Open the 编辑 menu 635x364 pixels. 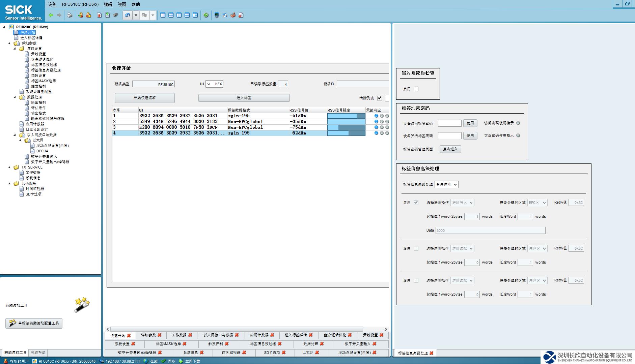[x=108, y=4]
